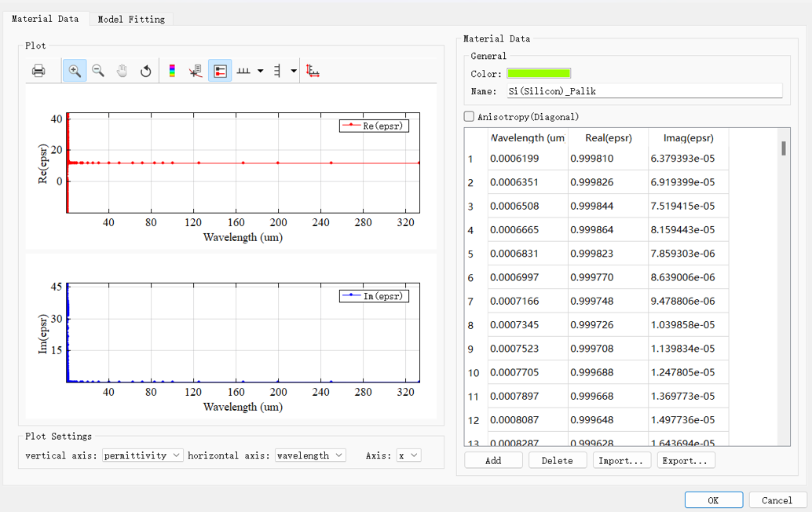Select imaginary cell 8.639006e-06
Image resolution: width=812 pixels, height=512 pixels.
click(x=688, y=277)
